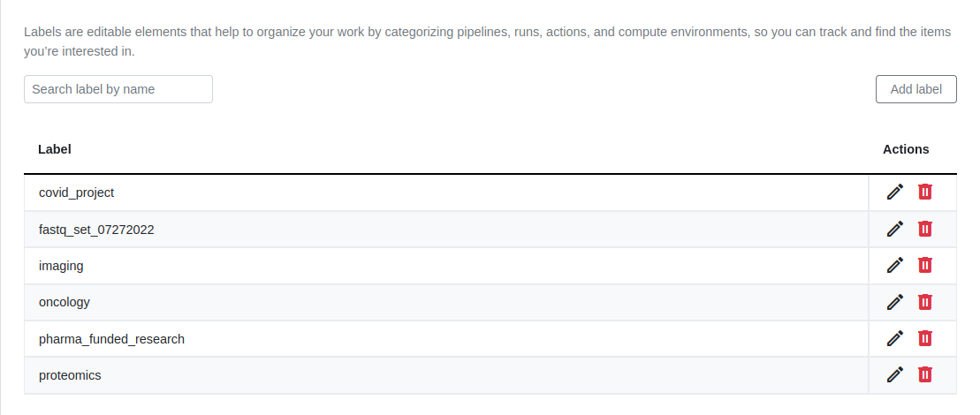Click the Actions column header

[x=906, y=149]
